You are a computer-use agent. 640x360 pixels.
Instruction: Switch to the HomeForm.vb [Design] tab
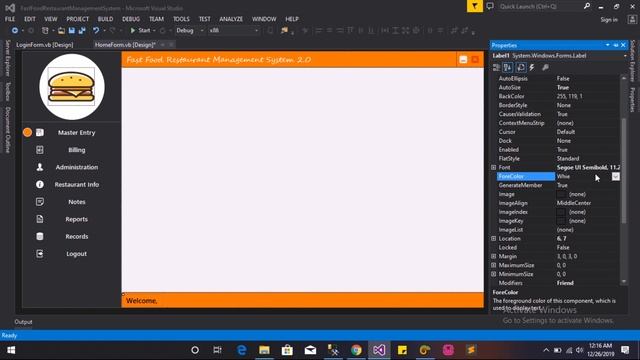(125, 45)
